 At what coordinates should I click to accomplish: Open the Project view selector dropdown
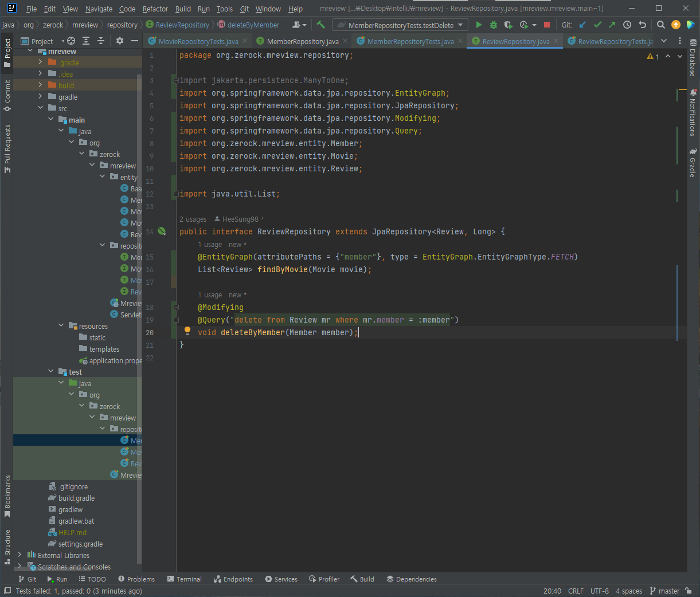tap(42, 41)
